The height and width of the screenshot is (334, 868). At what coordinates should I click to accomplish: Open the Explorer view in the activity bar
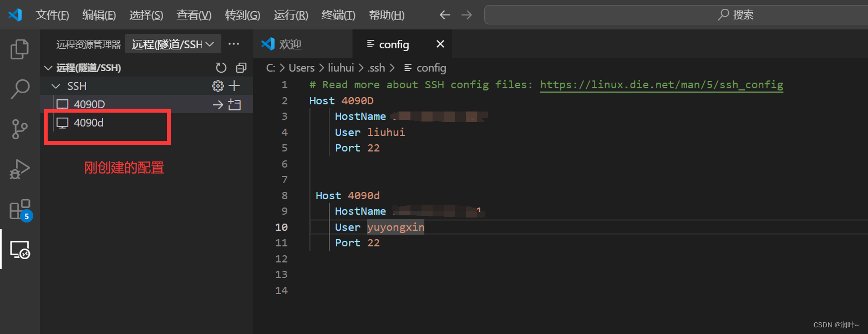[20, 49]
